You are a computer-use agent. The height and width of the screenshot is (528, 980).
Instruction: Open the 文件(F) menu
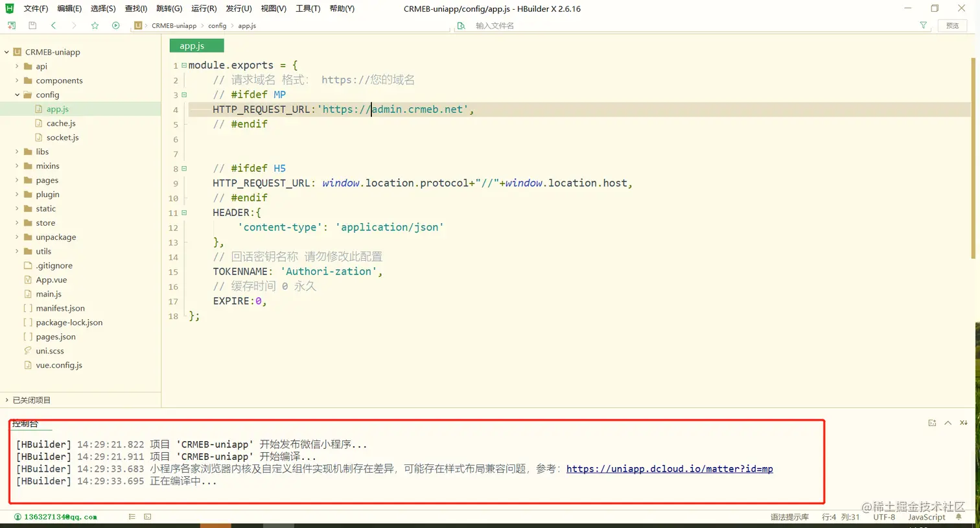click(x=36, y=8)
